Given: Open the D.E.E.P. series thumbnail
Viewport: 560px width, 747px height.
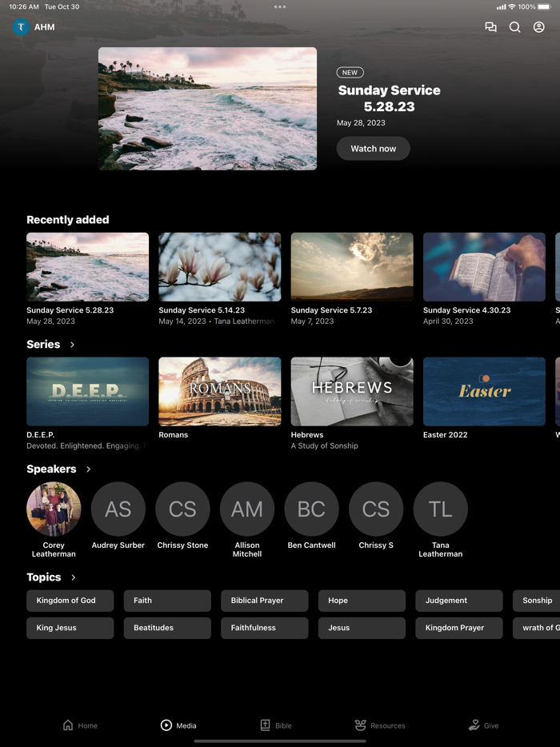Looking at the screenshot, I should (x=88, y=392).
